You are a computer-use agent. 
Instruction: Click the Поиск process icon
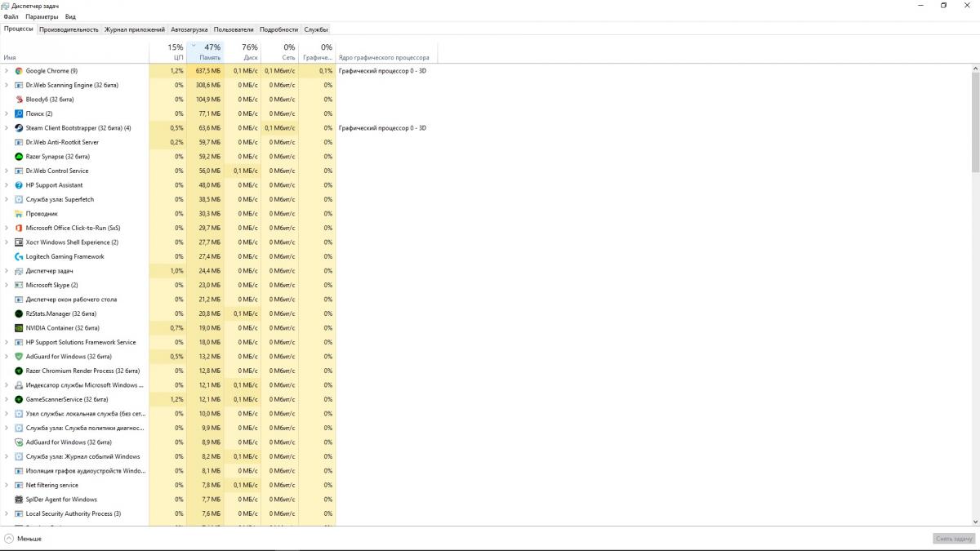(19, 113)
